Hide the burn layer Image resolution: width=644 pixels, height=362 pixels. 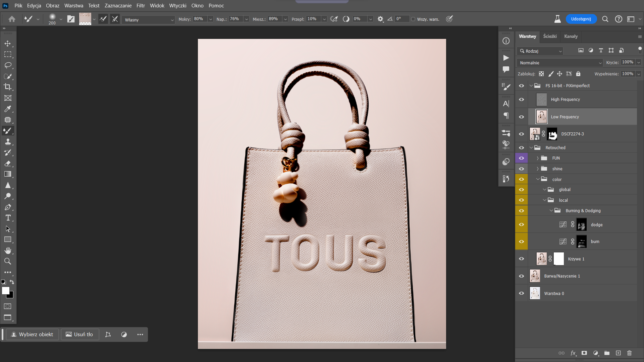522,242
